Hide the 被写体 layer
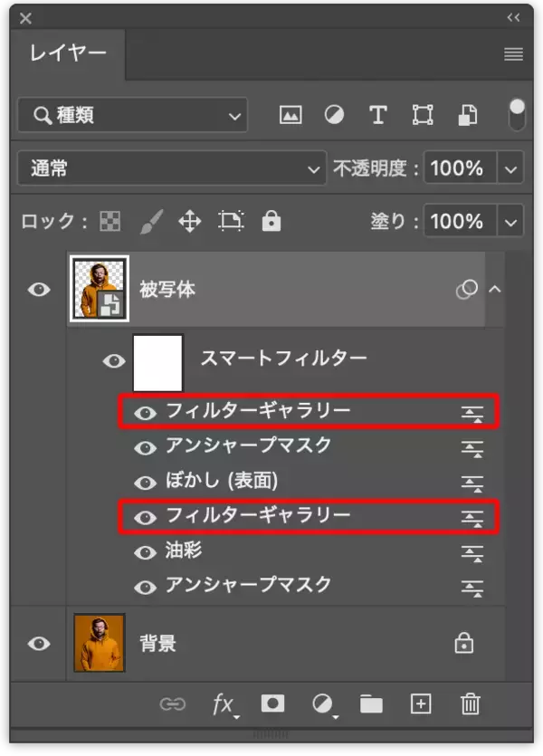The height and width of the screenshot is (756, 543). (x=39, y=290)
